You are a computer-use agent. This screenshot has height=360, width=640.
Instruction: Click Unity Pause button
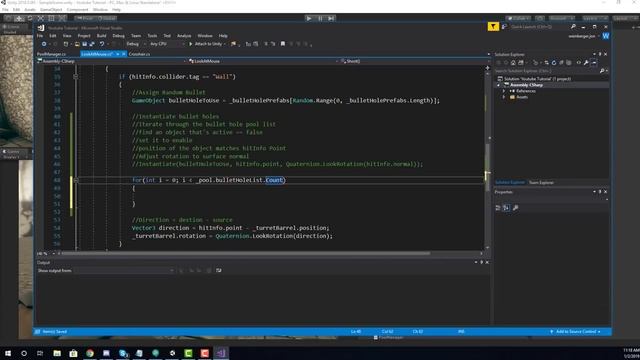pos(320,18)
